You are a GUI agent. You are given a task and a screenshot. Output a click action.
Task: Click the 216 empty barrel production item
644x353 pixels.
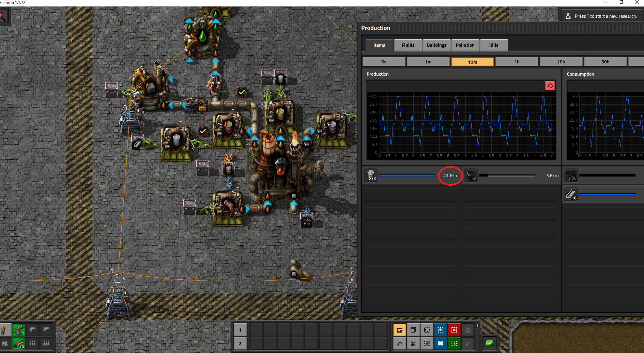(371, 175)
